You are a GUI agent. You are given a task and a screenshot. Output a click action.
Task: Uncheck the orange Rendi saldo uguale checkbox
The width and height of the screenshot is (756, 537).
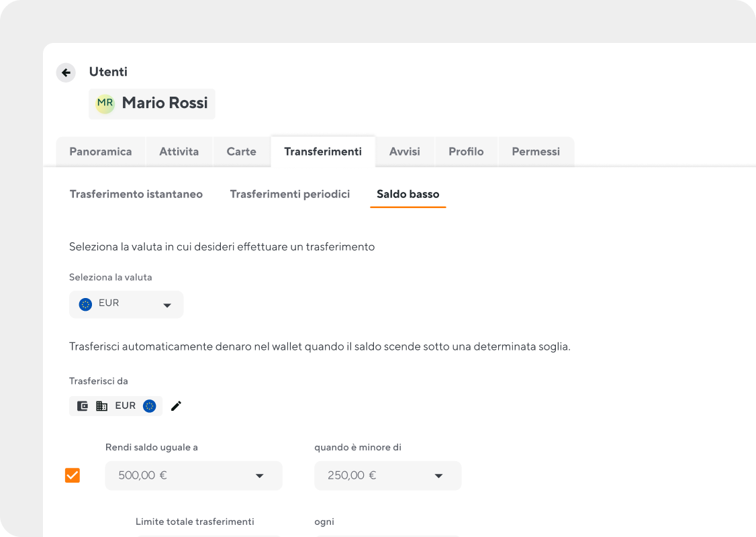pos(73,475)
